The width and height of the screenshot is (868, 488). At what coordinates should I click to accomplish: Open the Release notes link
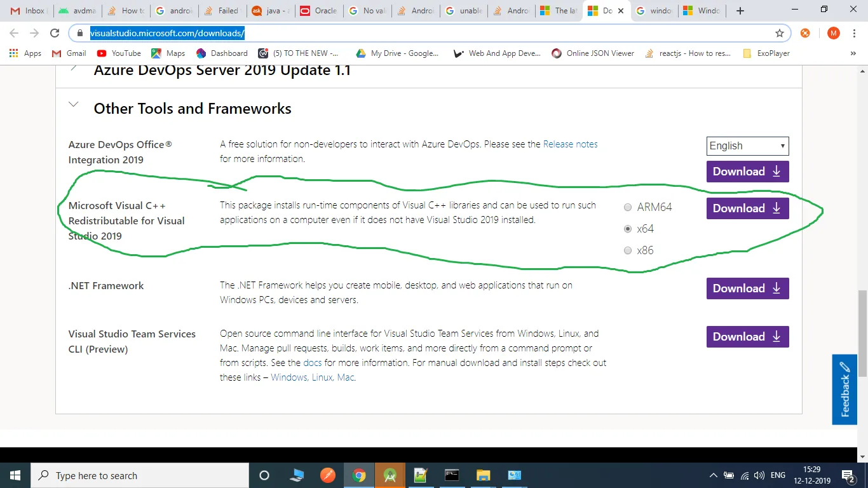(571, 144)
